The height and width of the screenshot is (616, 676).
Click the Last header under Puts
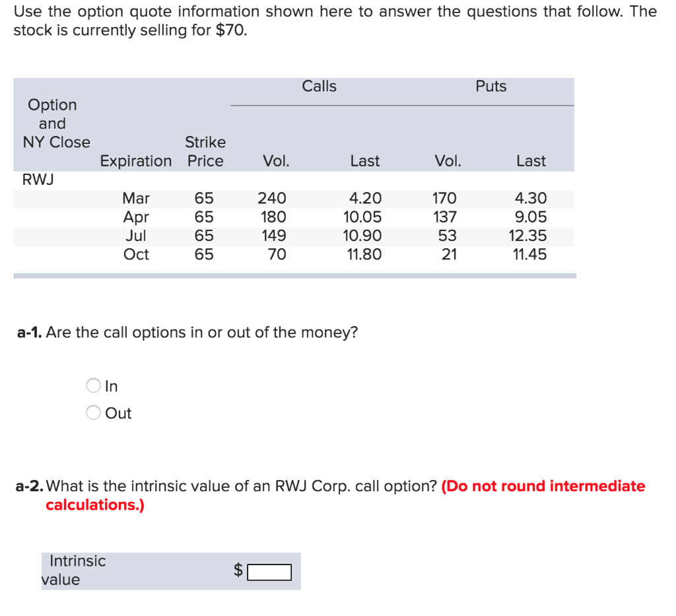click(530, 160)
